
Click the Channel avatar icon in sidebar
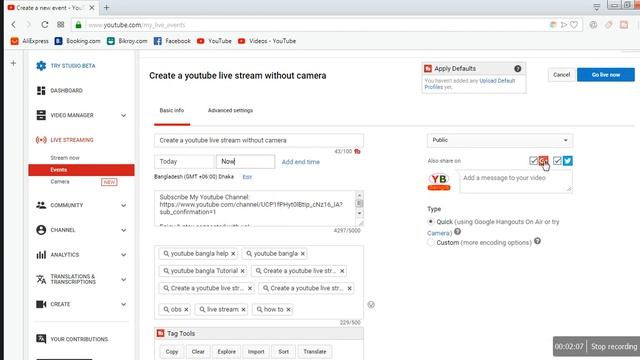(41, 230)
